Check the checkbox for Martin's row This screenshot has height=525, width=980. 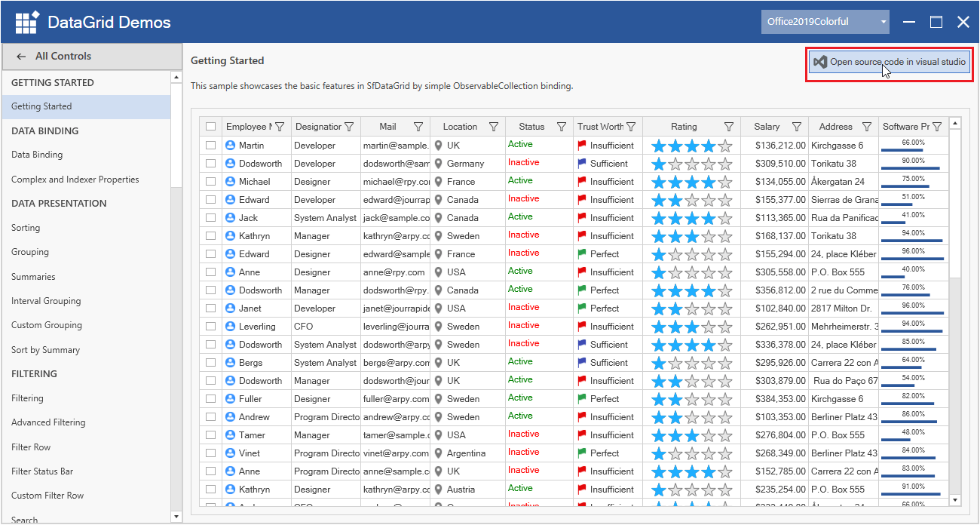tap(211, 145)
